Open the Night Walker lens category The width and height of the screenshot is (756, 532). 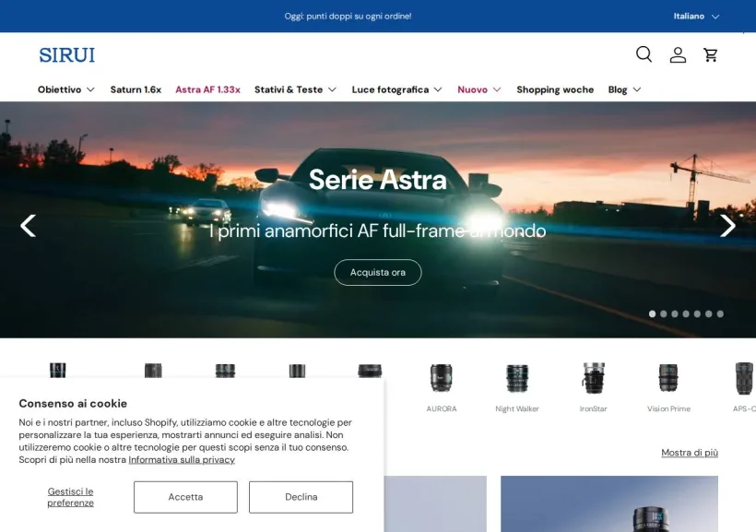[517, 388]
